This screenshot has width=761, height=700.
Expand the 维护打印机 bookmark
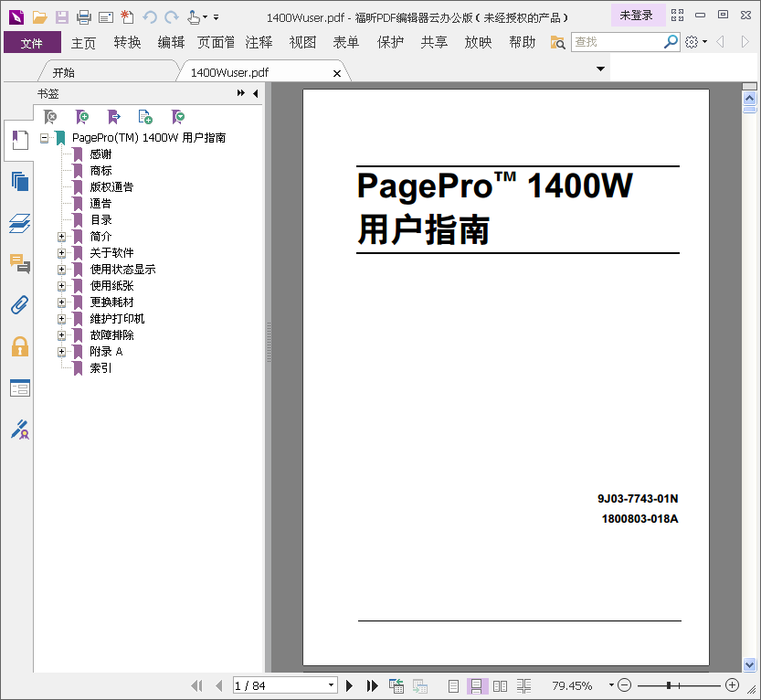point(61,319)
